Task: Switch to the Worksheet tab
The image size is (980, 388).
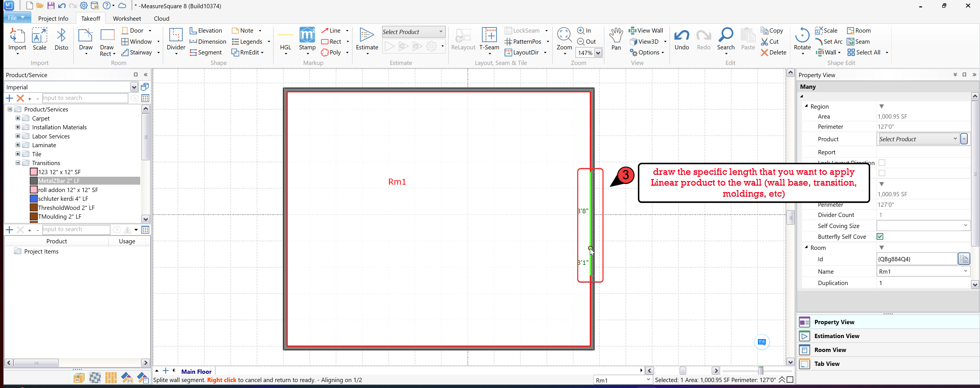Action: point(127,19)
